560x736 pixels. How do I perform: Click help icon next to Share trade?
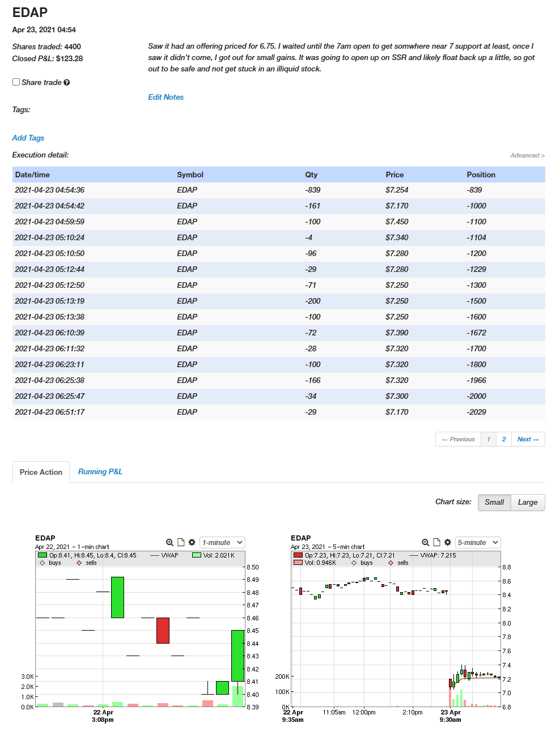[x=67, y=83]
